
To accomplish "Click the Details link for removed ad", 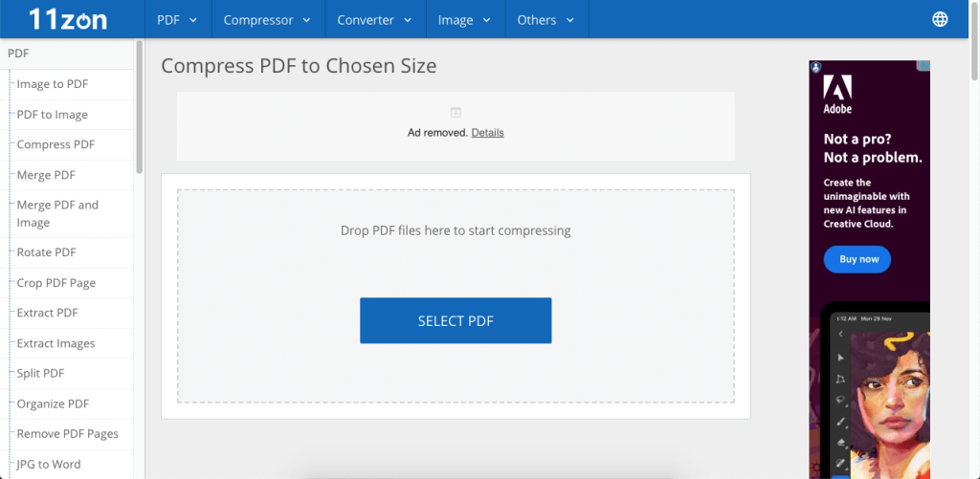I will tap(487, 133).
